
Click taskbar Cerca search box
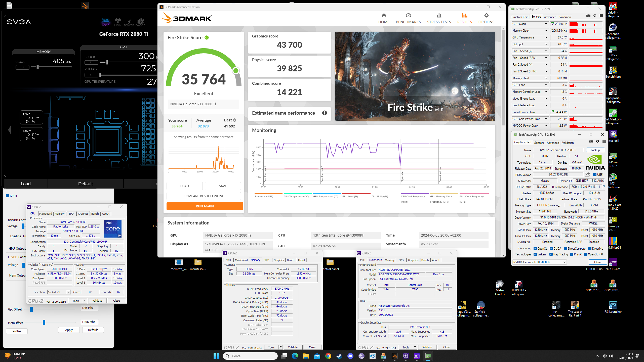pyautogui.click(x=250, y=356)
